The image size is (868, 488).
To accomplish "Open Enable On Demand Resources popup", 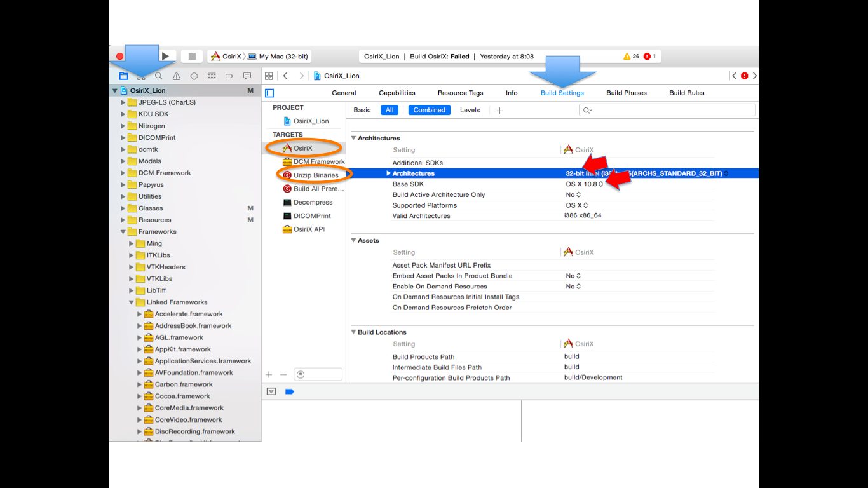I will tap(573, 287).
